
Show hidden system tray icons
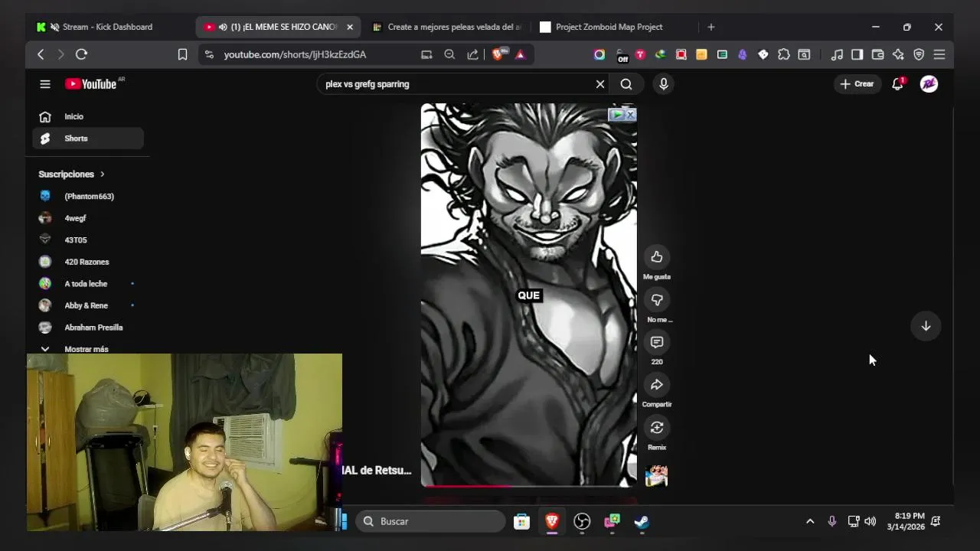(810, 521)
